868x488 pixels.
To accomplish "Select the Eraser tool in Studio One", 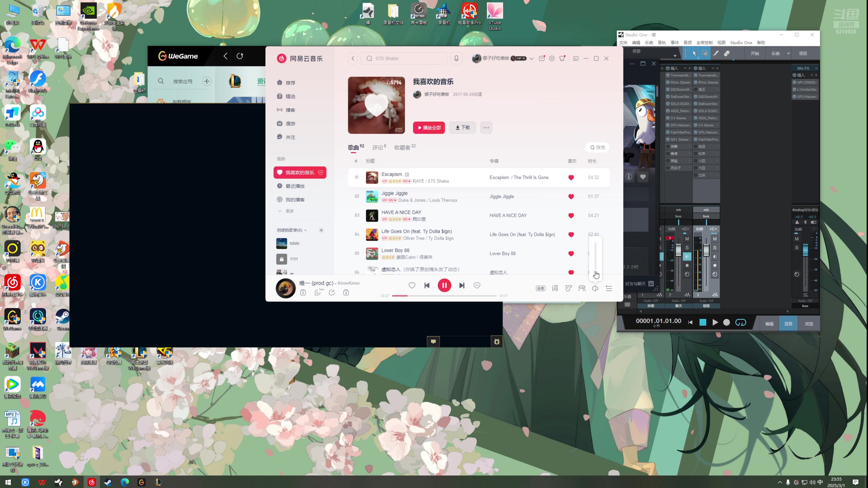I will click(x=727, y=53).
